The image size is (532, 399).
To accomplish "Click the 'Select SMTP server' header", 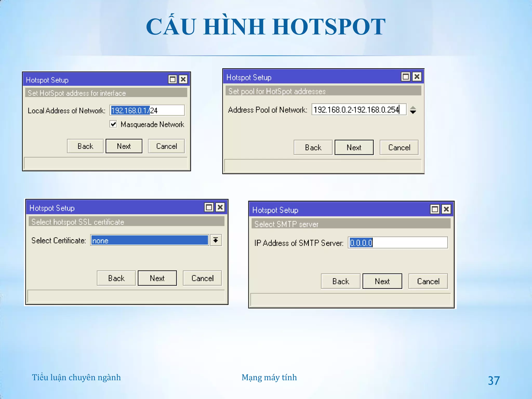I will coord(351,224).
